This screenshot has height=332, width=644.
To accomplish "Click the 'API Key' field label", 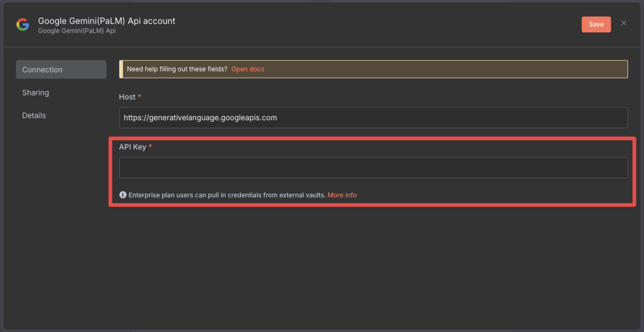I will [133, 147].
